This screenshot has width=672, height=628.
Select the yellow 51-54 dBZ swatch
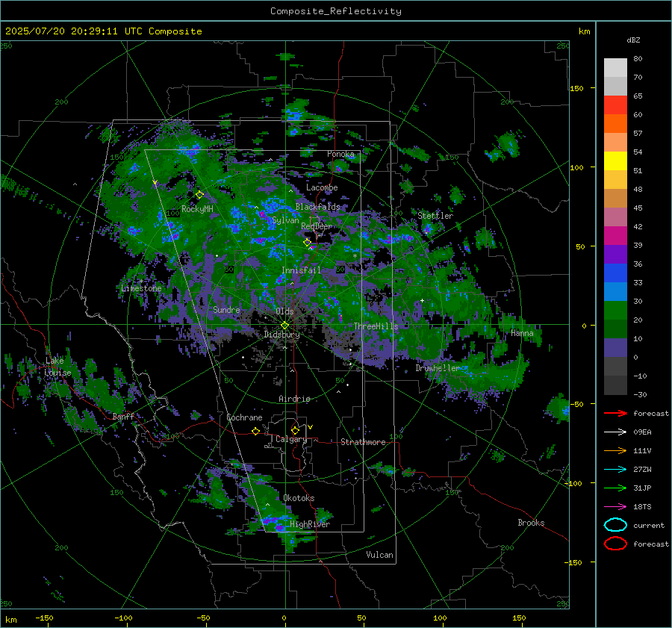coord(615,161)
